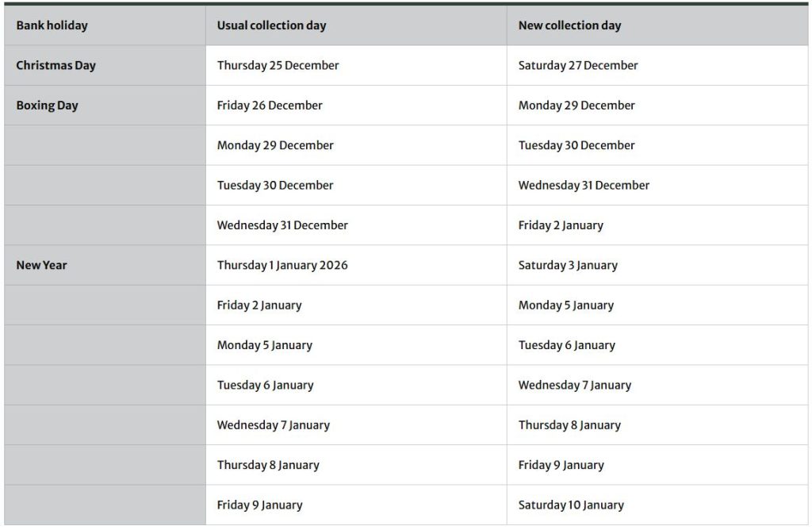Click 'Thursday 8 January' in the usual collection column
Viewport: 812px width, 530px height.
[x=268, y=465]
